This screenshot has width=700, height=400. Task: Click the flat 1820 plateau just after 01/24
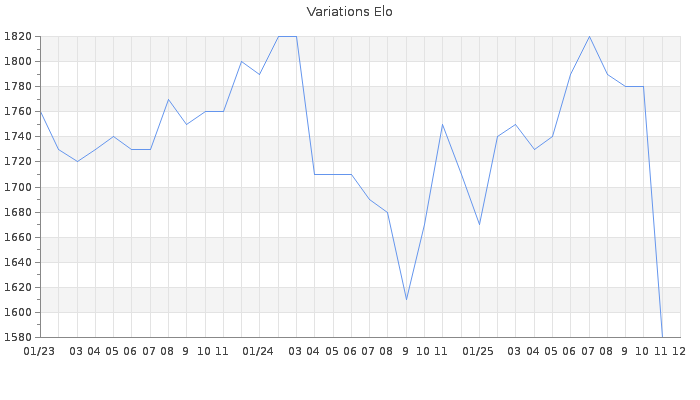(287, 36)
